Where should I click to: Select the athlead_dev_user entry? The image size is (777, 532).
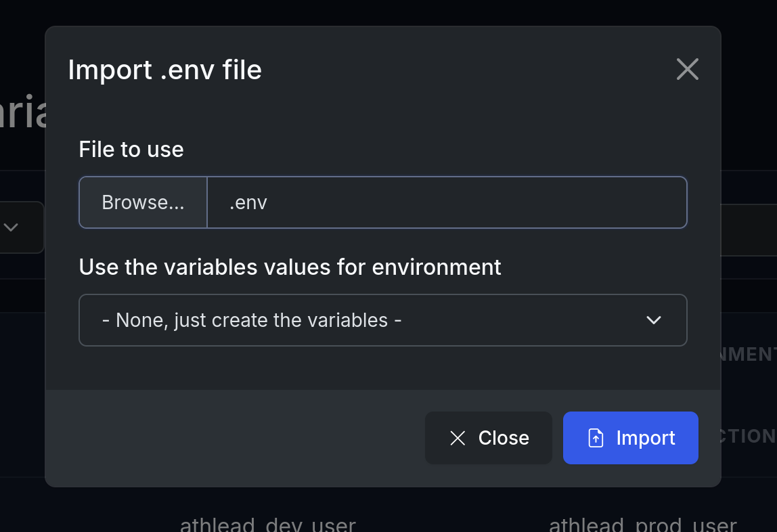click(268, 525)
